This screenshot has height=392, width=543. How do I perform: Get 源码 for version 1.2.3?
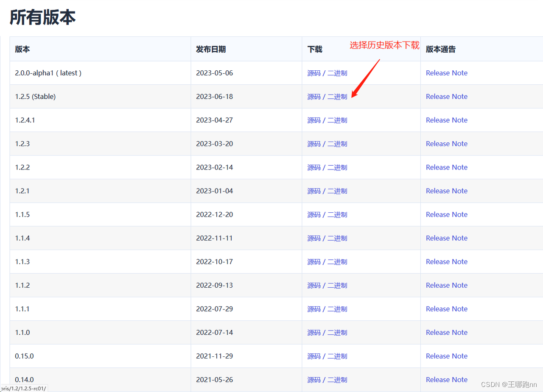click(x=314, y=144)
